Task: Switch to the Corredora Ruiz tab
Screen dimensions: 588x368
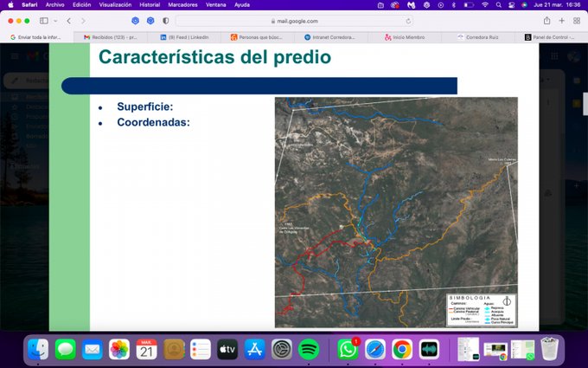Action: [478, 37]
